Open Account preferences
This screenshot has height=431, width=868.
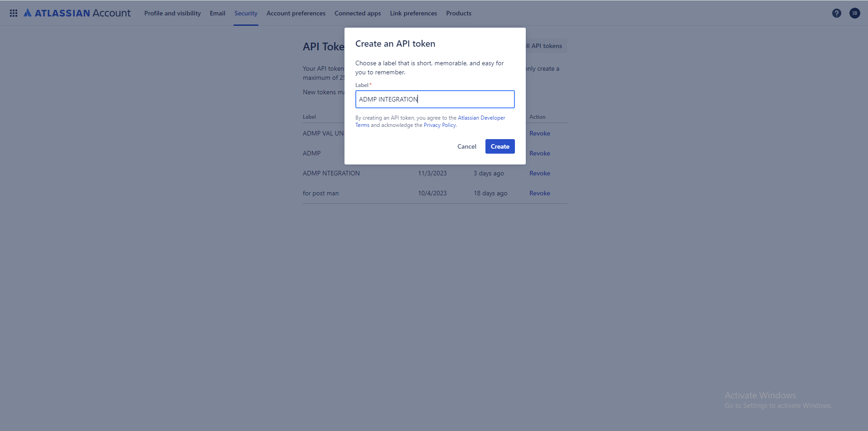[x=296, y=13]
